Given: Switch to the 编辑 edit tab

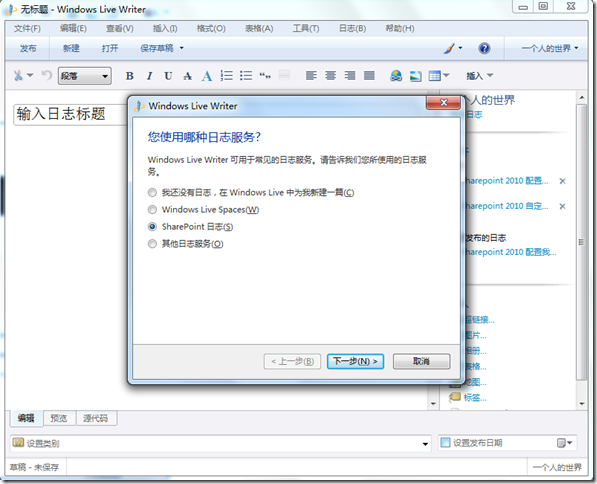Looking at the screenshot, I should (26, 418).
